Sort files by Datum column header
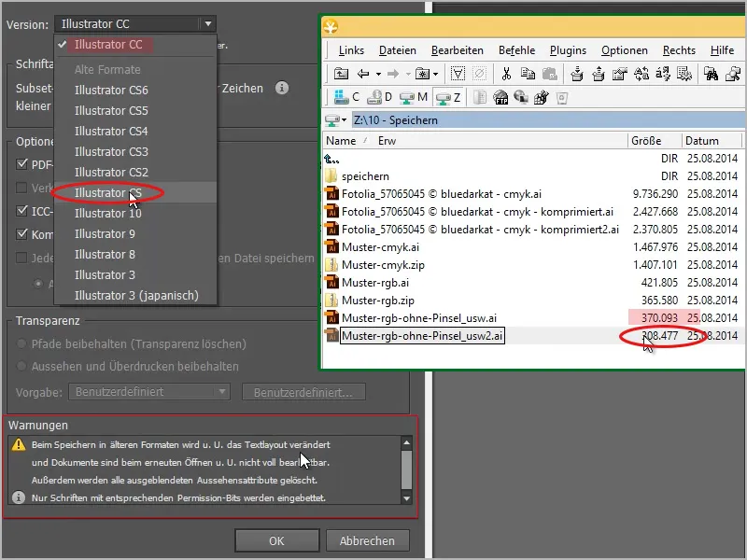The image size is (747, 560). [x=712, y=141]
